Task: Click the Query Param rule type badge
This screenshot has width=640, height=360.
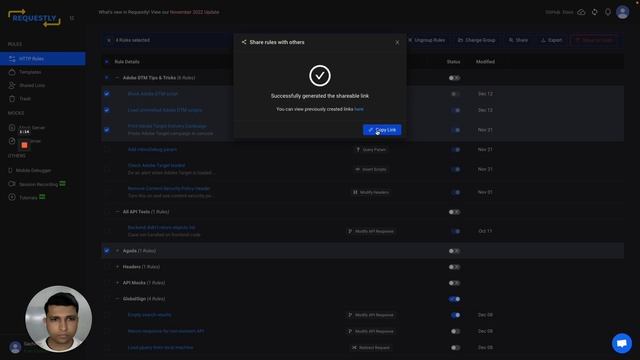Action: click(x=371, y=150)
